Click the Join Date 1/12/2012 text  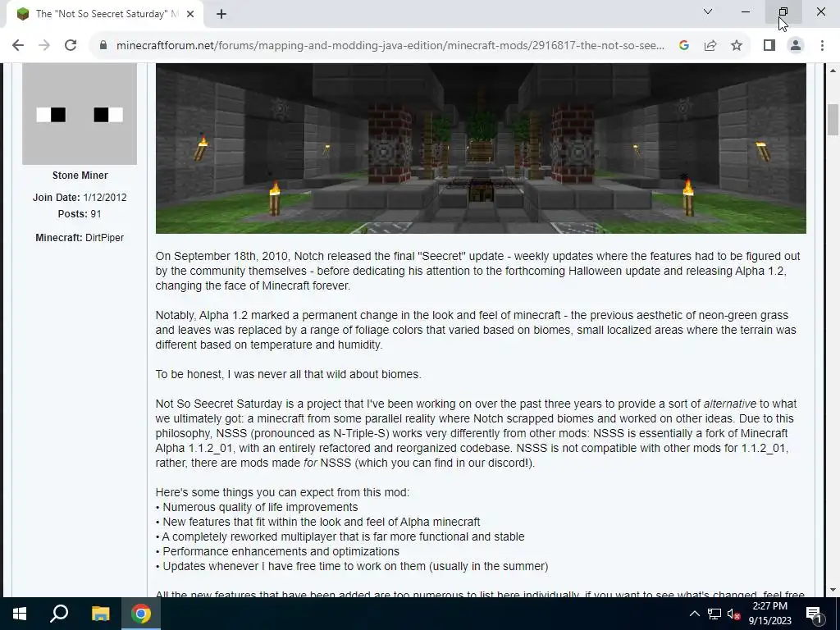[x=80, y=197]
